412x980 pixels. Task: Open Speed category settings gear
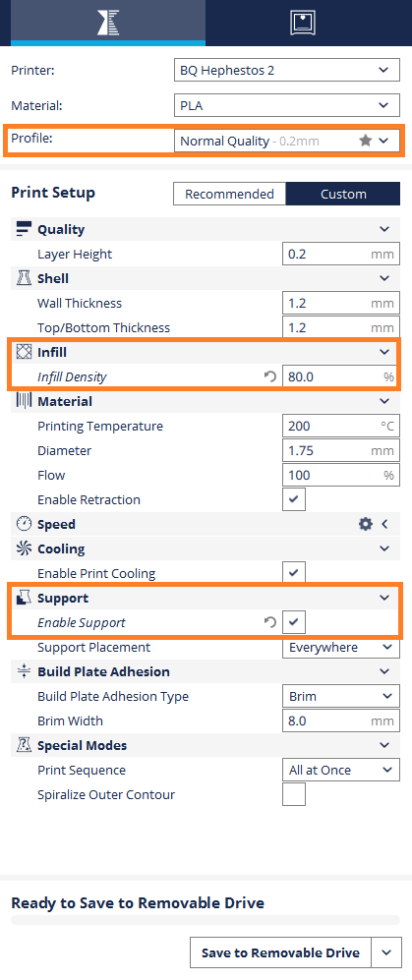pos(365,524)
